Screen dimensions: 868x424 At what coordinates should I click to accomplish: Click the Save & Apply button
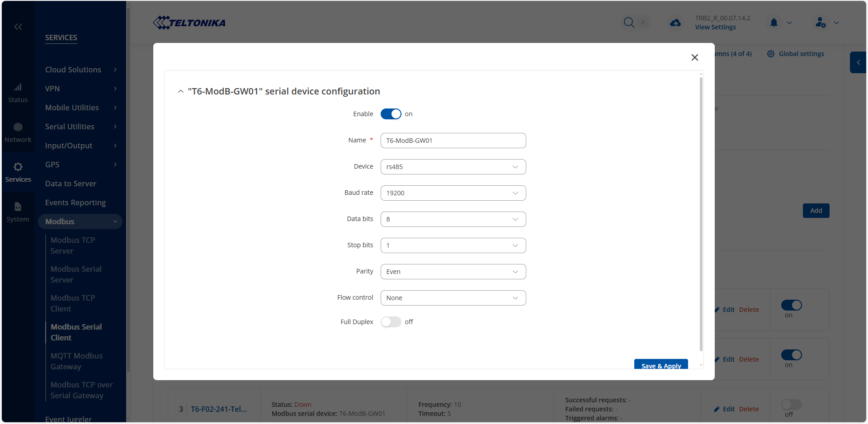(661, 365)
